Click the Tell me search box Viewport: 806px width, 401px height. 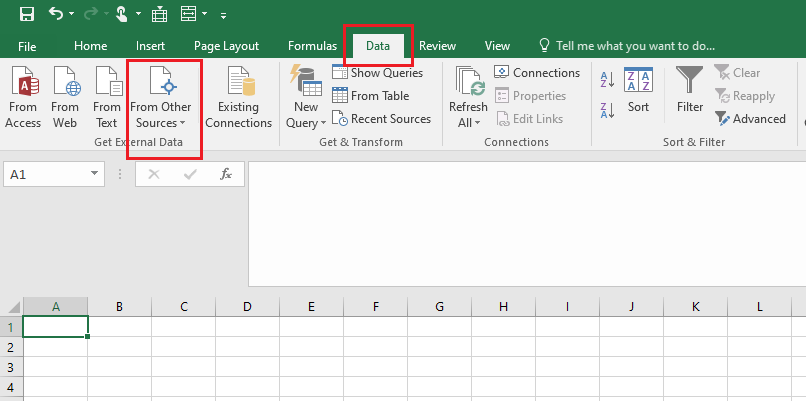pos(634,46)
